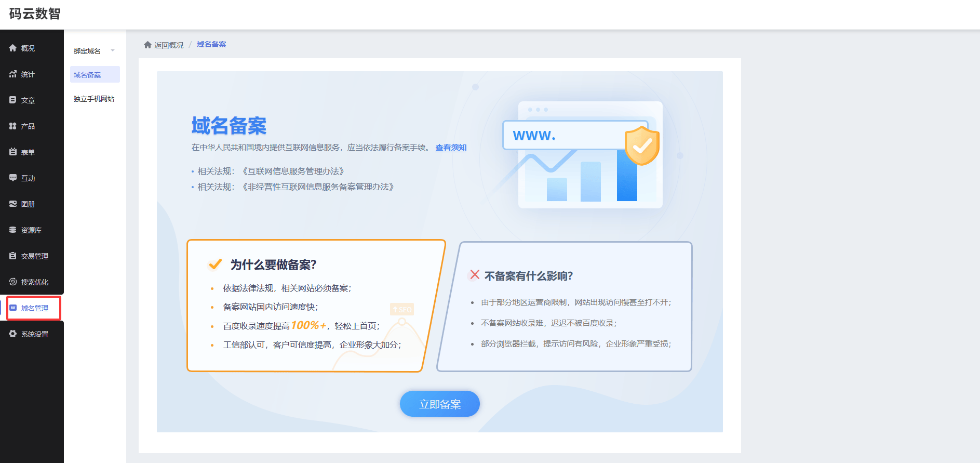The width and height of the screenshot is (980, 463).
Task: Expand the 绑定域名 dropdown arrow
Action: pyautogui.click(x=113, y=50)
